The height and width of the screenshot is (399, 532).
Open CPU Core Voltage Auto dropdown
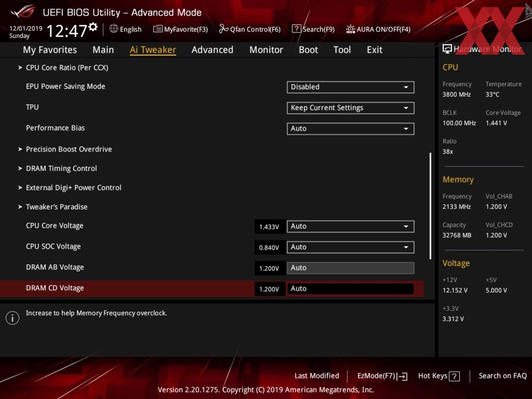[x=350, y=226]
